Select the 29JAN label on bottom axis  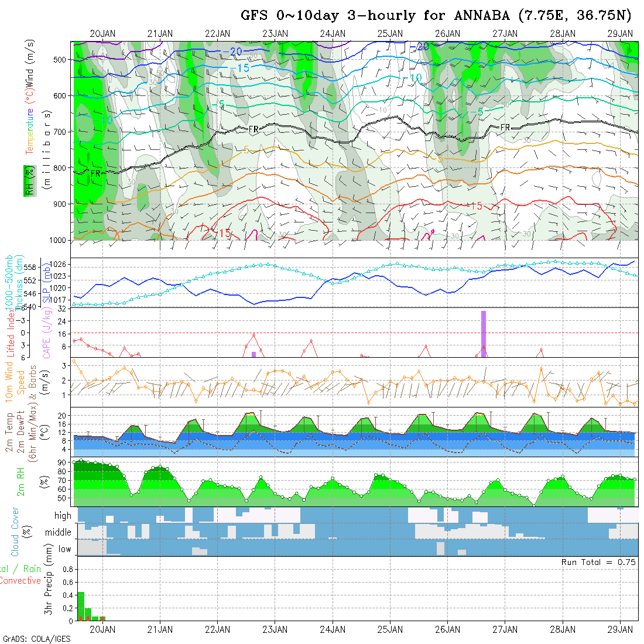click(x=620, y=629)
